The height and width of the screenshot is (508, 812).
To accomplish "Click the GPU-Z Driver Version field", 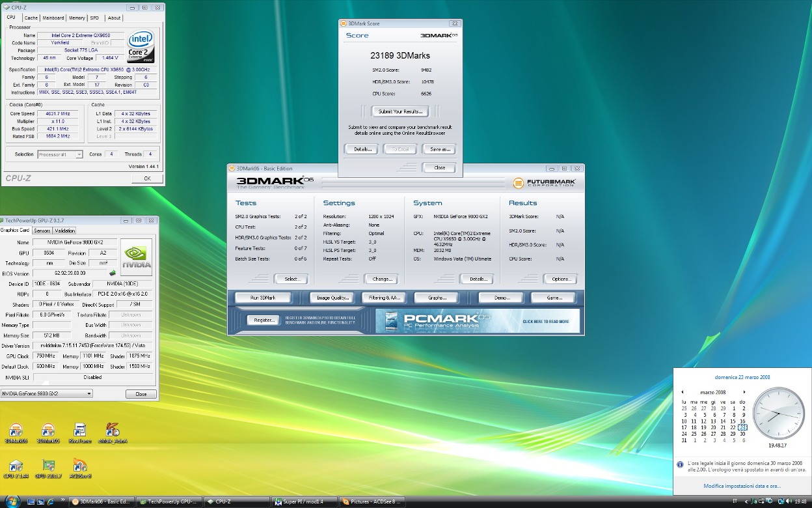I will tap(93, 346).
